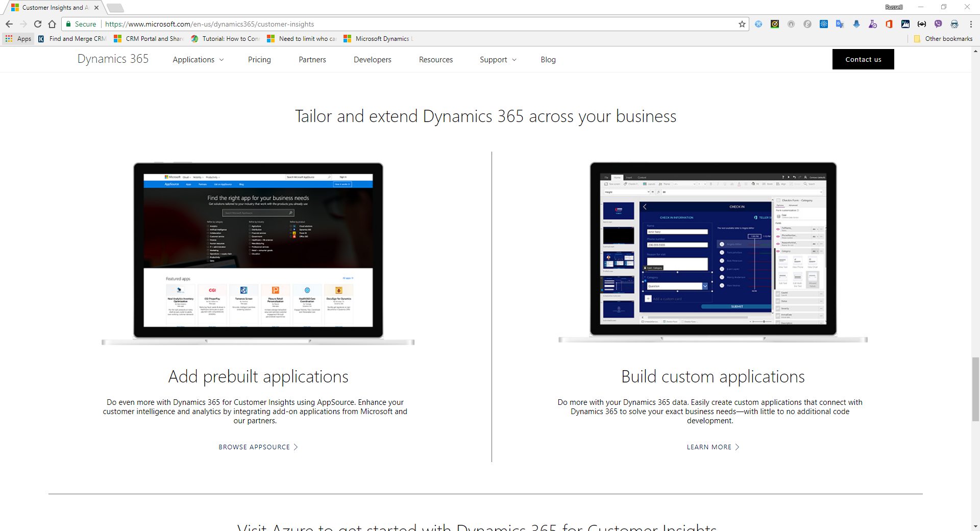Expand the Support dropdown menu
Viewport: 980px width, 531px height.
pyautogui.click(x=498, y=60)
